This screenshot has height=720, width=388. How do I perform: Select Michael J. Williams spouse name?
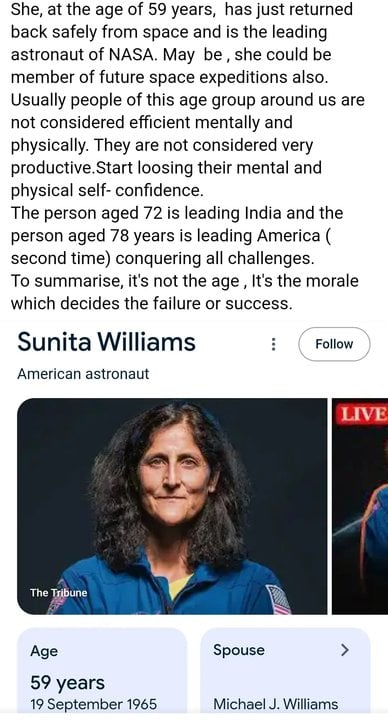[276, 704]
